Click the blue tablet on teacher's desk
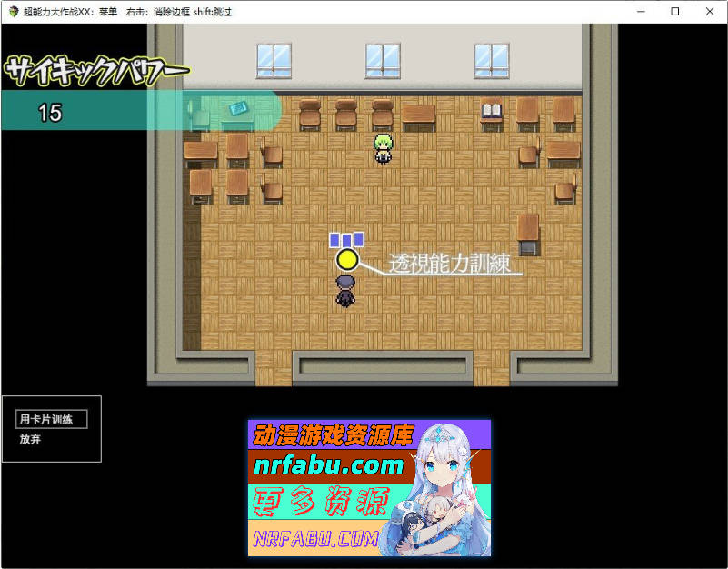The height and width of the screenshot is (569, 728). coord(238,108)
